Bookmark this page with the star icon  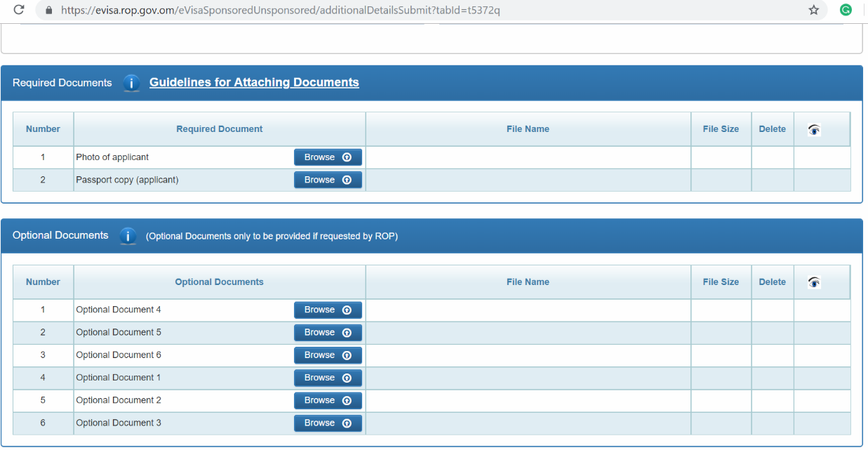(813, 10)
